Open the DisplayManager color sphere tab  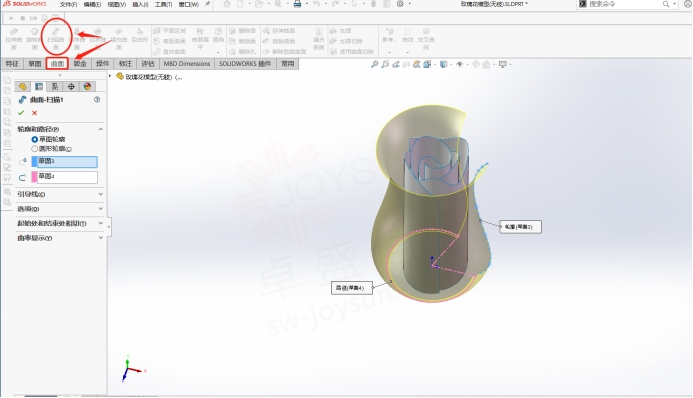pyautogui.click(x=87, y=87)
